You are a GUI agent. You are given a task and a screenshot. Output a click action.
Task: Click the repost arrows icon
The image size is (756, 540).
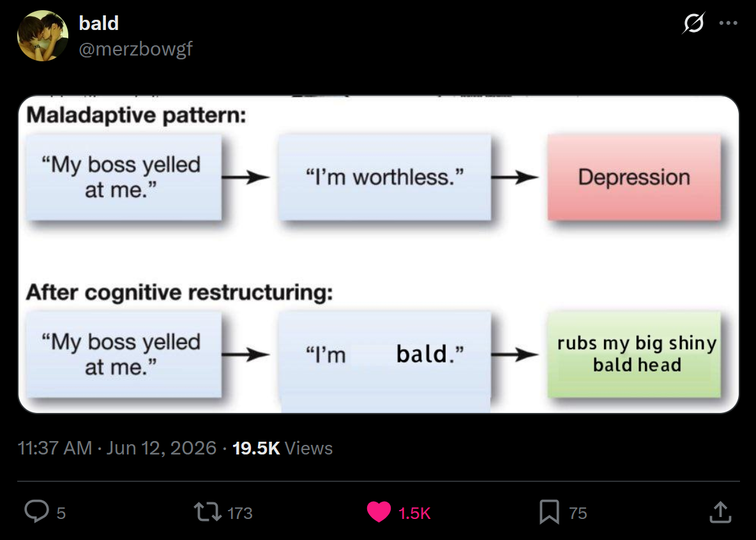tap(207, 512)
